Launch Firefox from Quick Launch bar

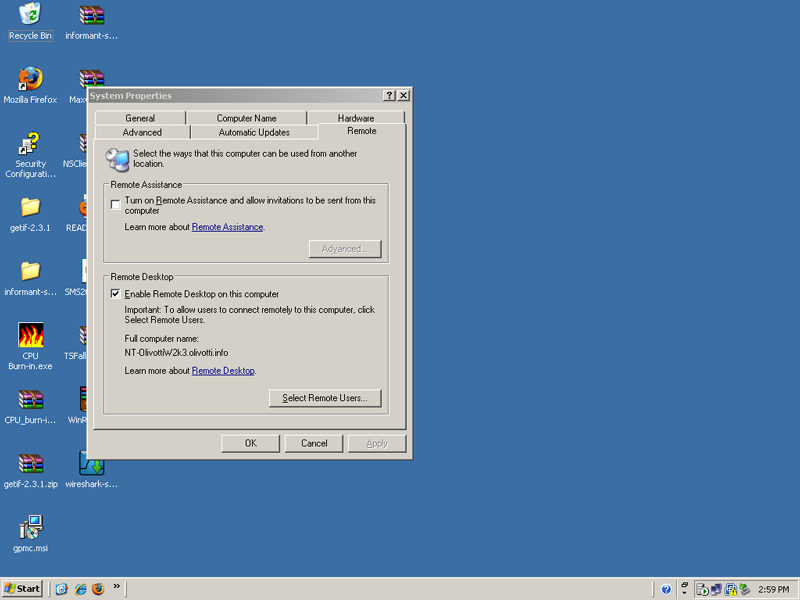98,589
